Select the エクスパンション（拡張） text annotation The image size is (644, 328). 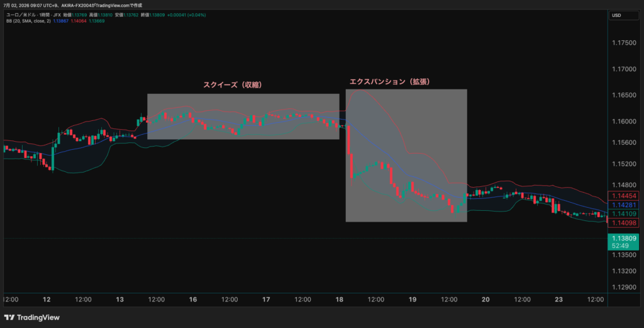pos(390,82)
